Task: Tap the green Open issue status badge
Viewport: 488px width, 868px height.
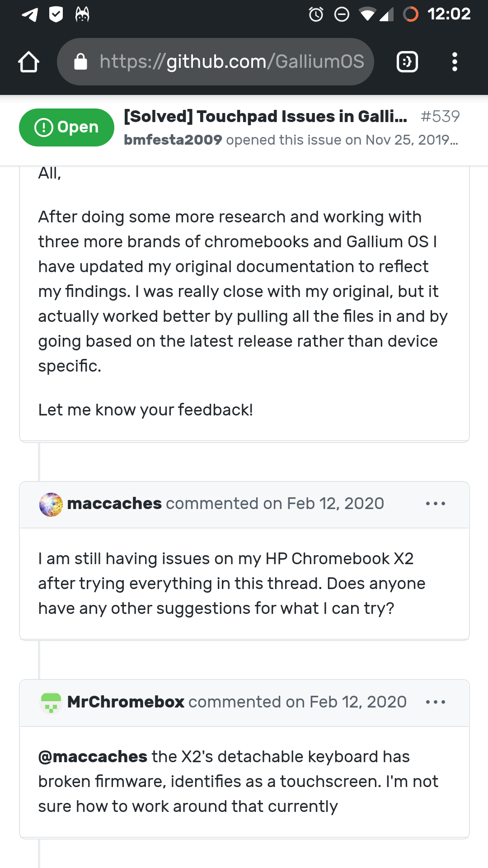Action: [x=66, y=127]
